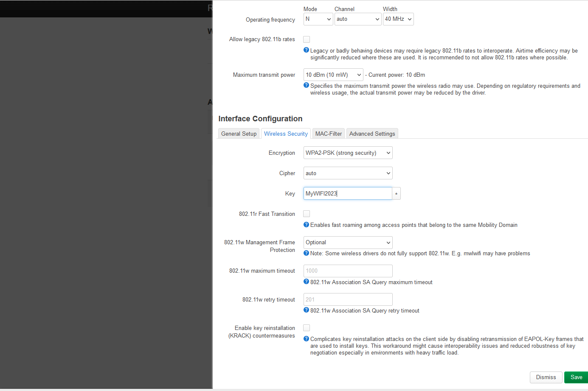The image size is (588, 391).
Task: Switch to the MAC-Filter tab
Action: pyautogui.click(x=328, y=134)
